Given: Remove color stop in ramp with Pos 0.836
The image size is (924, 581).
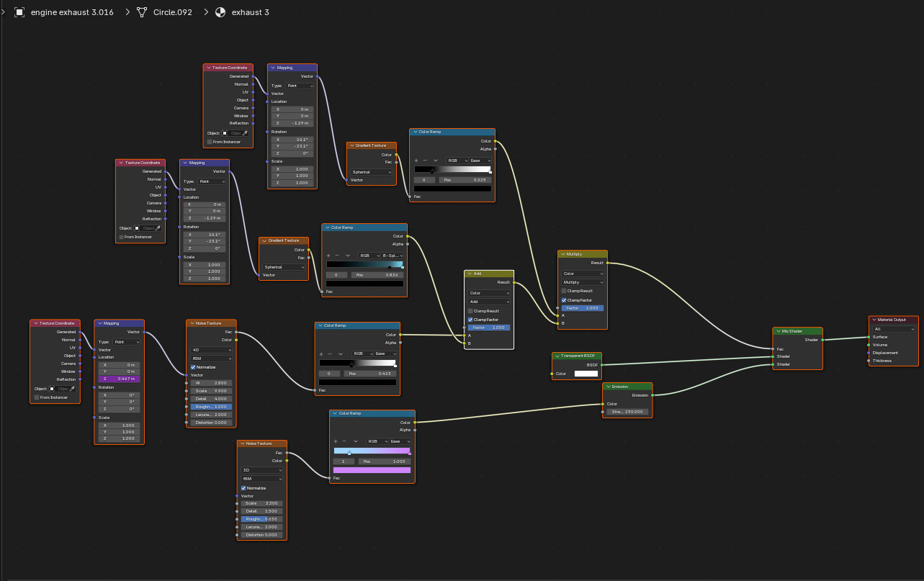Looking at the screenshot, I should click(x=337, y=256).
